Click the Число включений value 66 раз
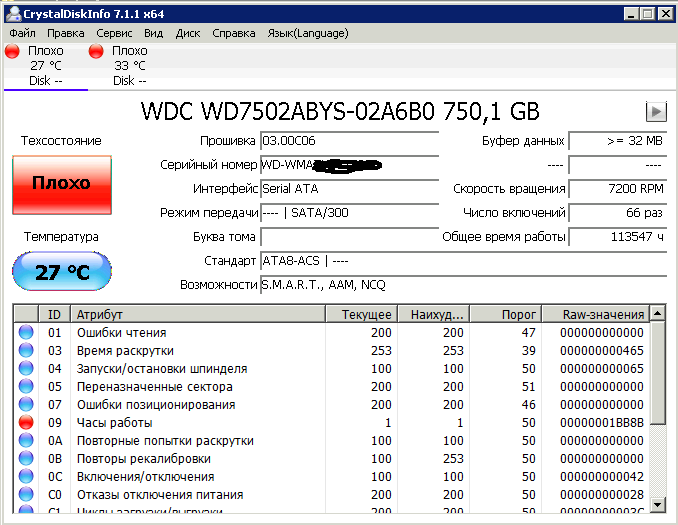The height and width of the screenshot is (525, 678). (617, 213)
